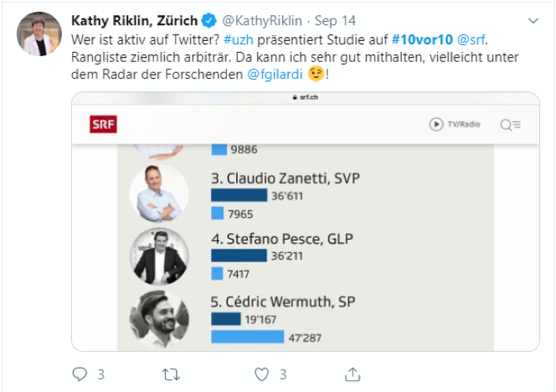Retweet this post via retweet icon
The image size is (556, 392).
click(x=171, y=374)
